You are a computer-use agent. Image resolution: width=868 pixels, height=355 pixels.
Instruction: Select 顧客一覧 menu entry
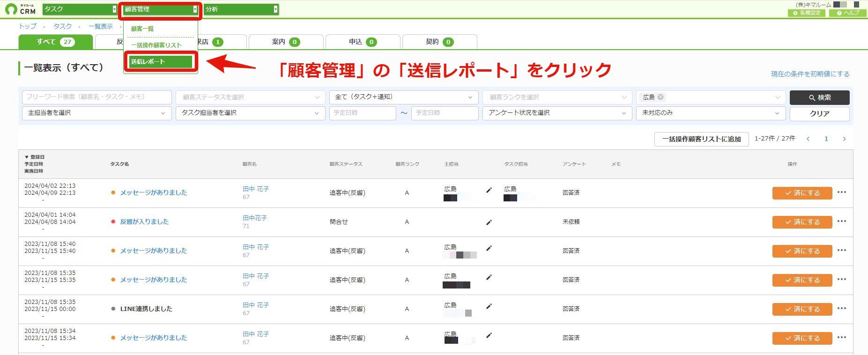click(x=142, y=29)
